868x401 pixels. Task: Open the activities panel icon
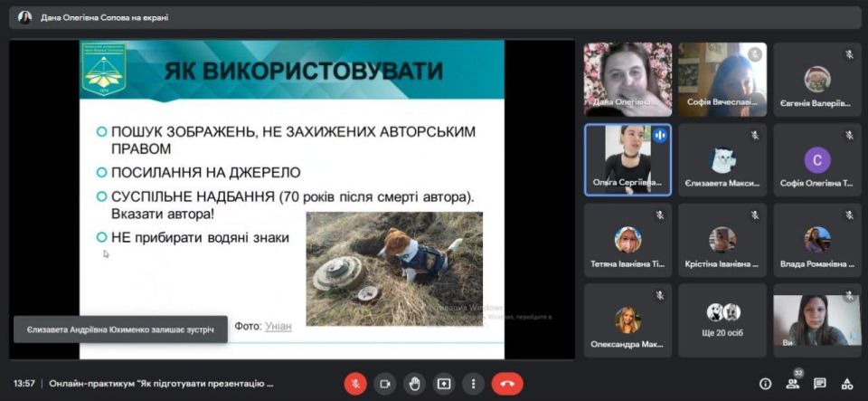point(847,383)
